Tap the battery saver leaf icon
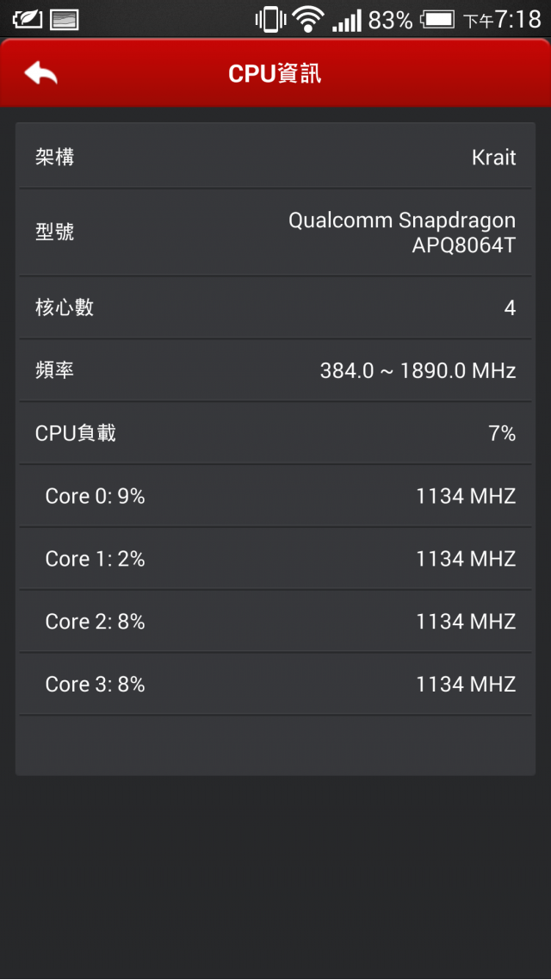Viewport: 551px width, 980px height. (28, 20)
